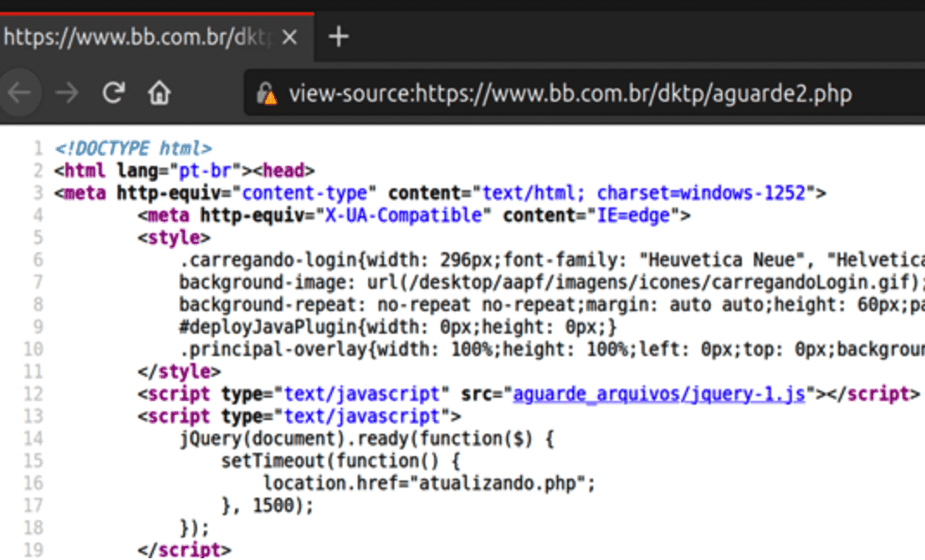
Task: Show site security info via padlock warning icon
Action: pos(266,93)
